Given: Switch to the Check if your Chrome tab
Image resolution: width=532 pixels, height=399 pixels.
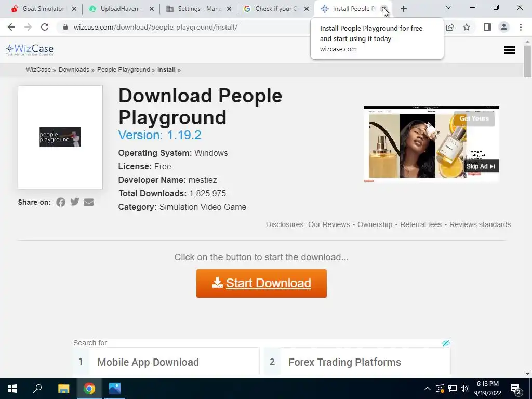Looking at the screenshot, I should pos(276,9).
